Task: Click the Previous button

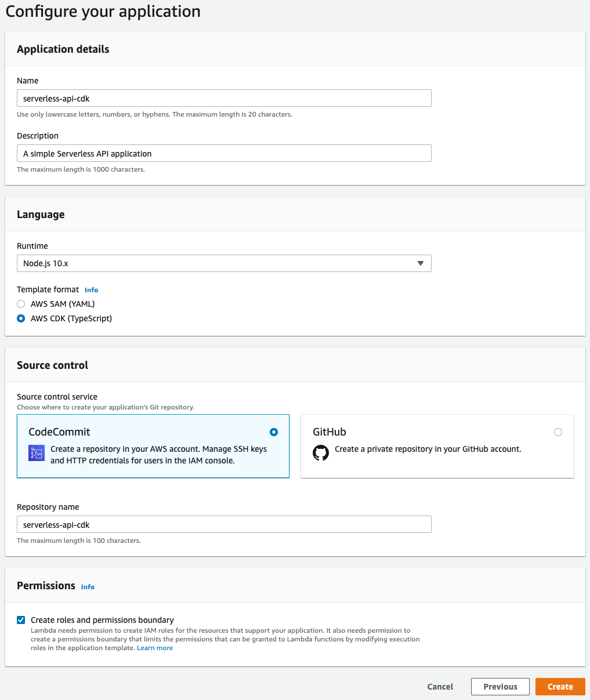Action: tap(499, 686)
